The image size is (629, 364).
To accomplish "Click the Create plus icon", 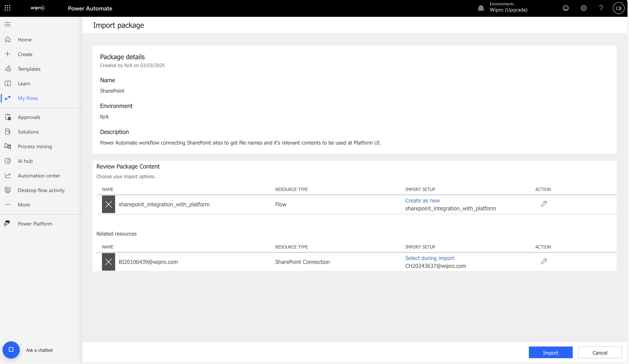I will point(8,54).
